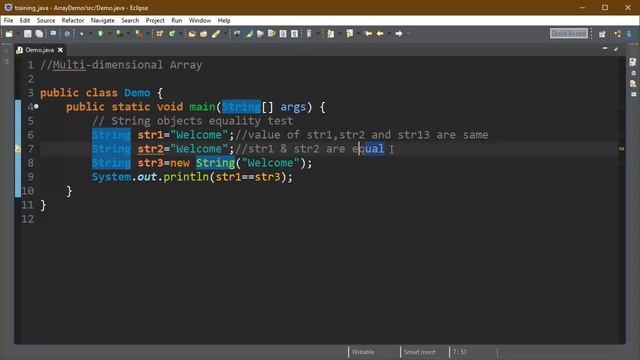Switch to the Java EE perspective icon
640x360 pixels.
point(618,34)
